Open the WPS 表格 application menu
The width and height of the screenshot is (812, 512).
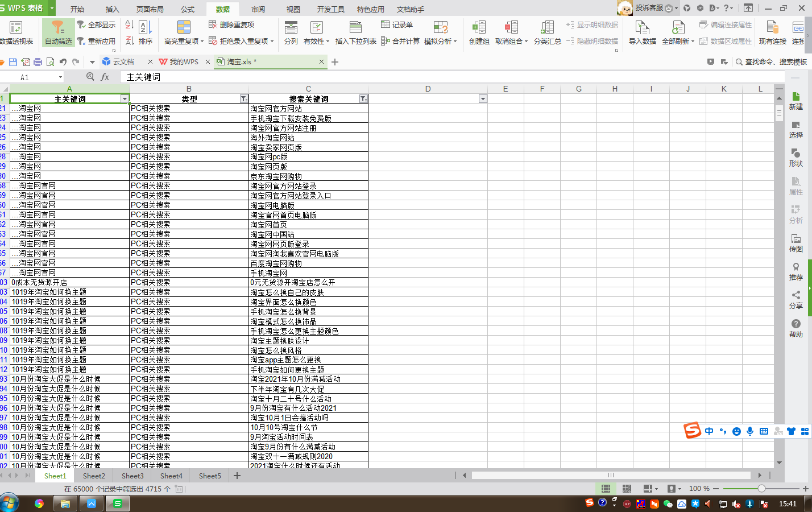pos(27,8)
